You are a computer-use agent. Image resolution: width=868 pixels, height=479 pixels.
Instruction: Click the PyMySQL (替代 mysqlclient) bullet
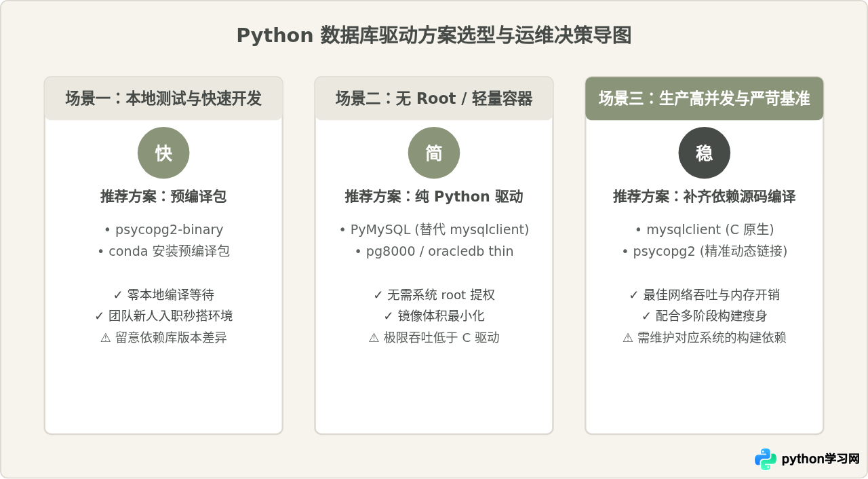click(x=434, y=230)
